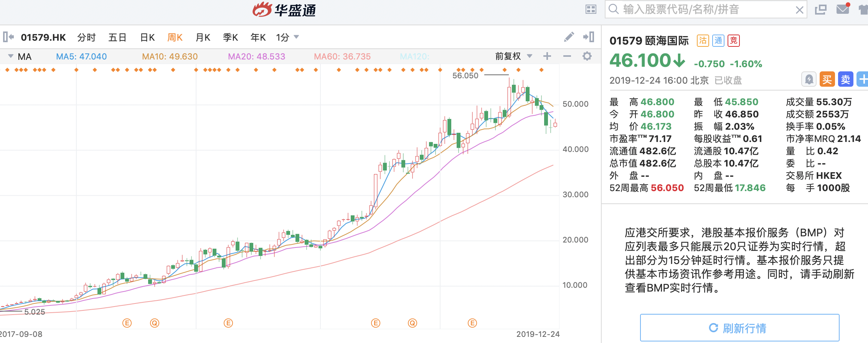Click the pop-out window icon

[x=820, y=10]
